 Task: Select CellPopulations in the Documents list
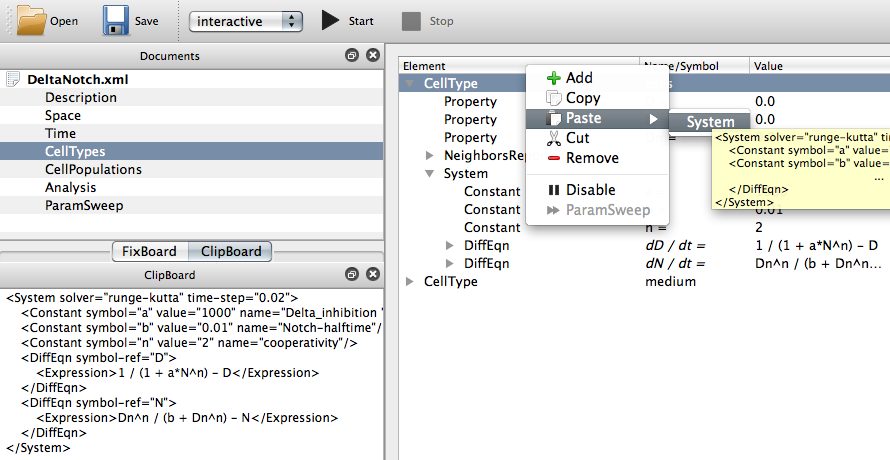point(93,169)
